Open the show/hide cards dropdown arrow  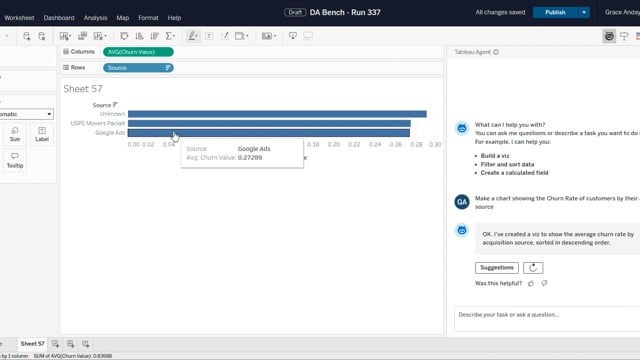[275, 36]
